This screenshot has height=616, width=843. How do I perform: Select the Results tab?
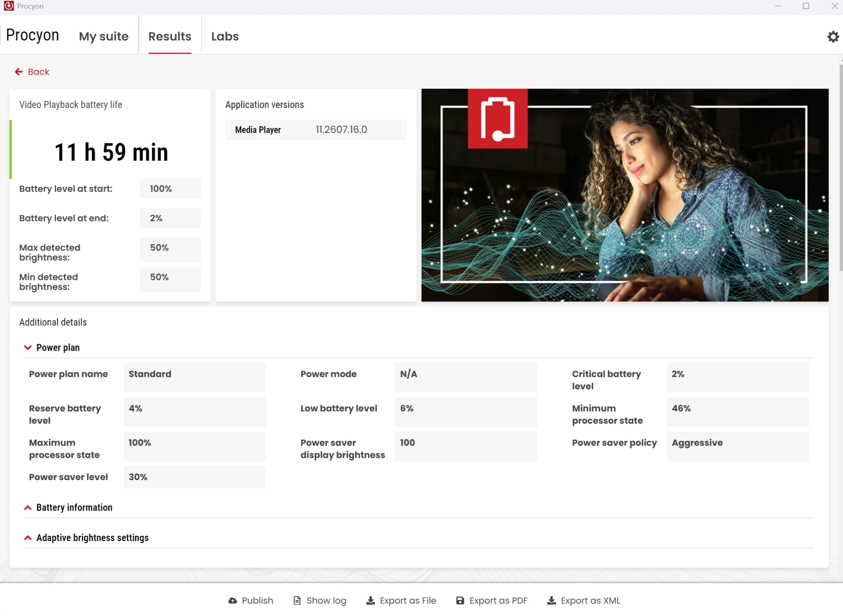click(x=170, y=36)
